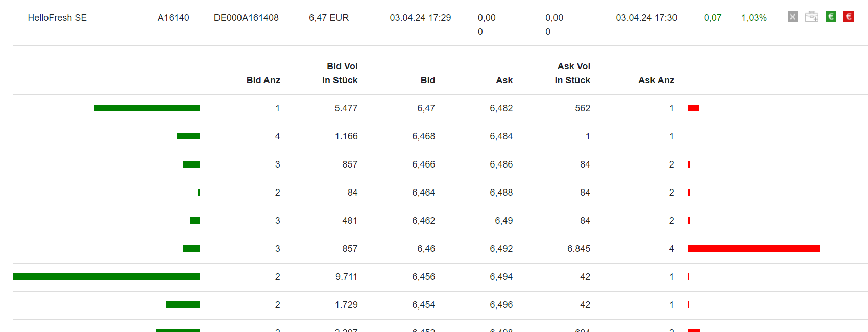The height and width of the screenshot is (332, 868).
Task: Click the 1,03% percent change value
Action: (x=754, y=18)
